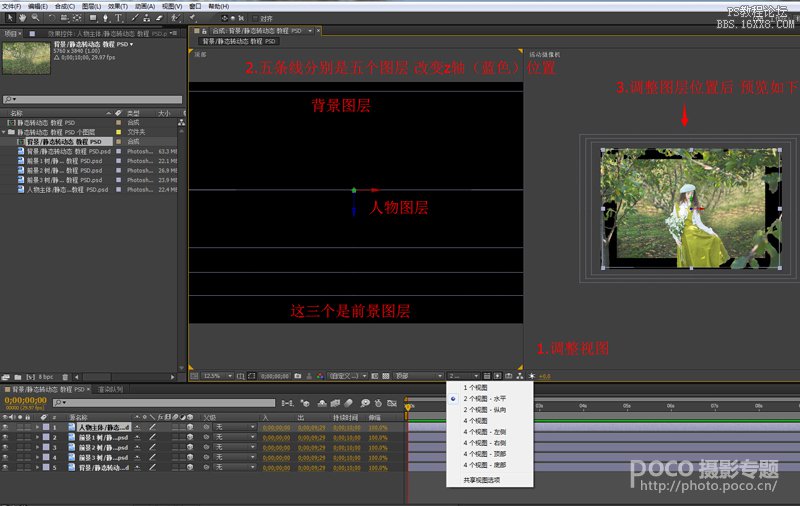Select the Roto Brush tool
The image size is (800, 506).
175,18
